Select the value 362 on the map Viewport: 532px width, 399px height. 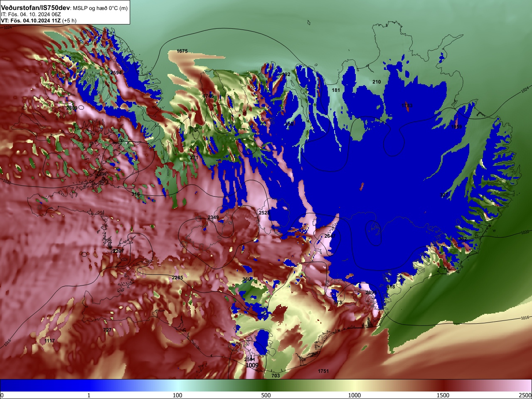pos(462,239)
